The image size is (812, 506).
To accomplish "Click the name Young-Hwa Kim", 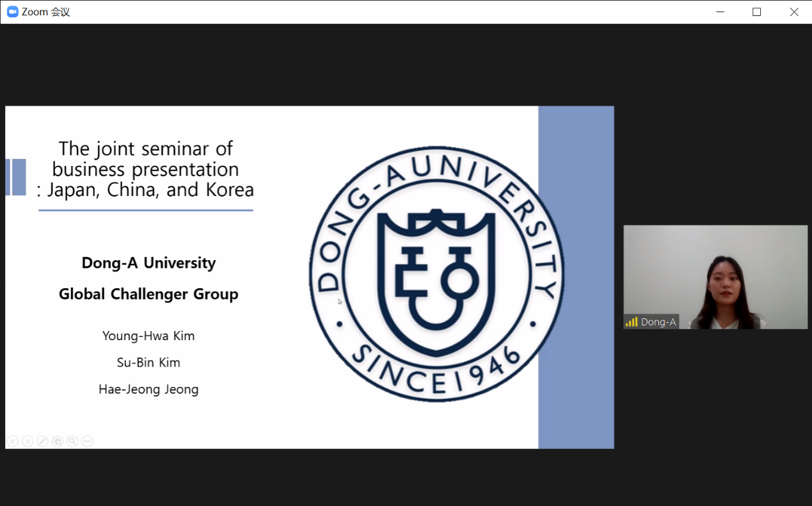I will click(x=148, y=336).
